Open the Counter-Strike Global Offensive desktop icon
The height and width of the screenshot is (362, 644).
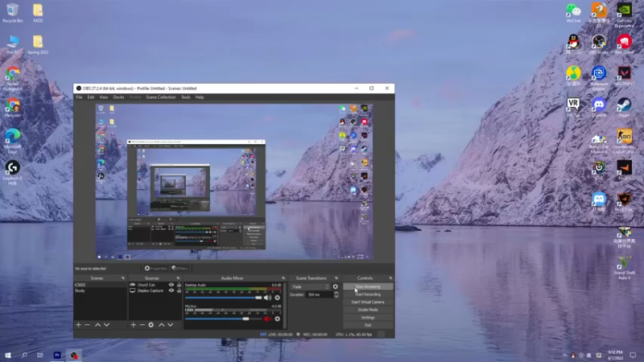pyautogui.click(x=625, y=142)
